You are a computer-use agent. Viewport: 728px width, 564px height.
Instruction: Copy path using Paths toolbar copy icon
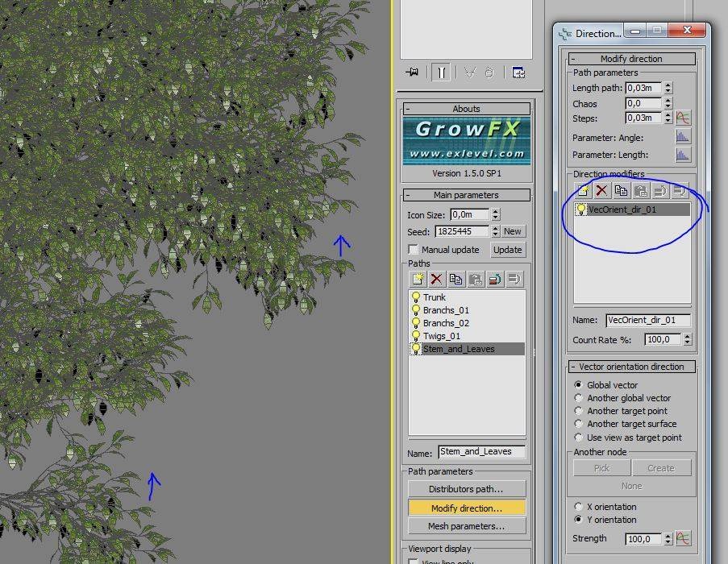[x=456, y=279]
